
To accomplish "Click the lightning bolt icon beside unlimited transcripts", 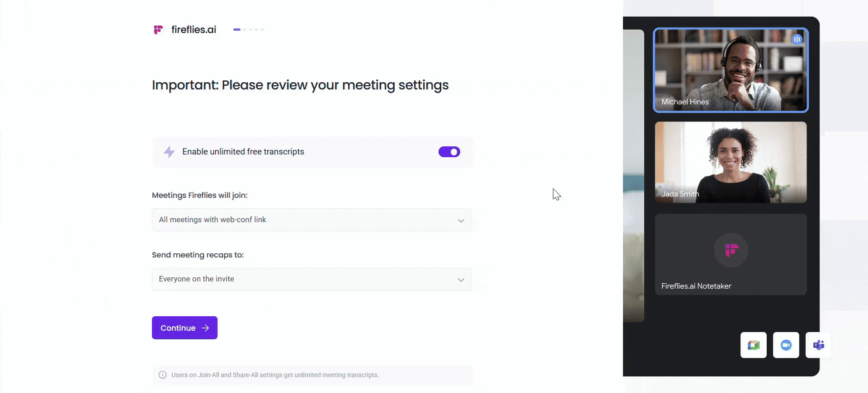I will [x=169, y=152].
